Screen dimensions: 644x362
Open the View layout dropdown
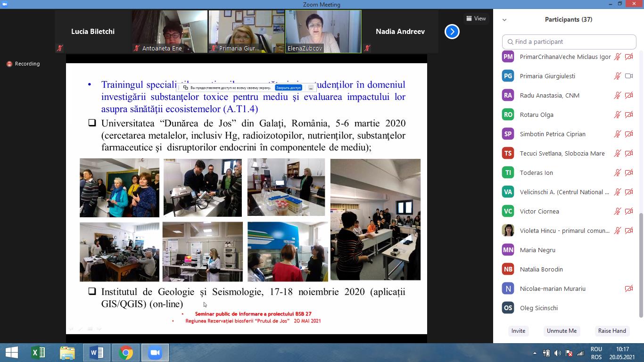(476, 18)
